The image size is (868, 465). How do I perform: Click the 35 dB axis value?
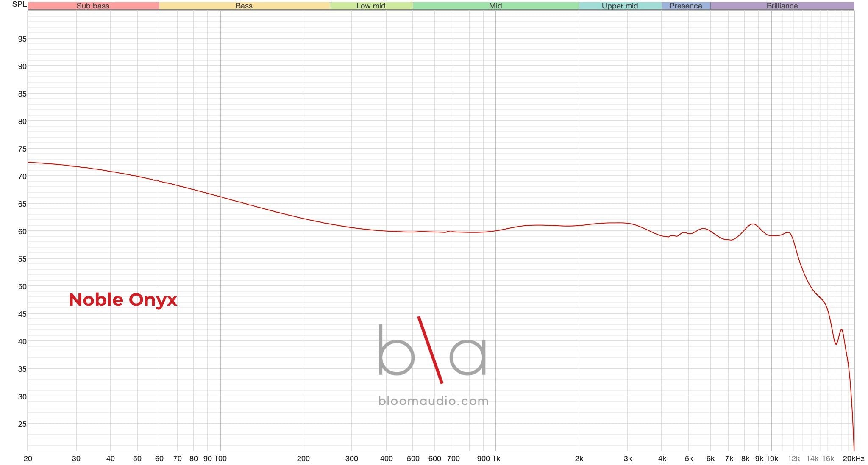click(22, 369)
